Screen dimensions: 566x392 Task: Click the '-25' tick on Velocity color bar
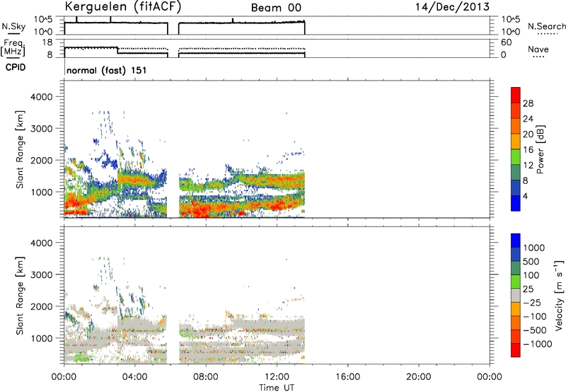pyautogui.click(x=532, y=302)
